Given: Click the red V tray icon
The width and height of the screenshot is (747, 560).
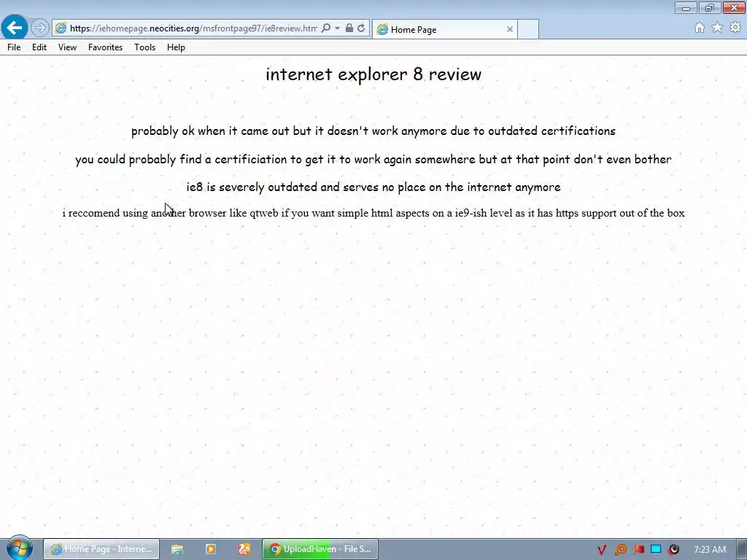Looking at the screenshot, I should point(602,550).
